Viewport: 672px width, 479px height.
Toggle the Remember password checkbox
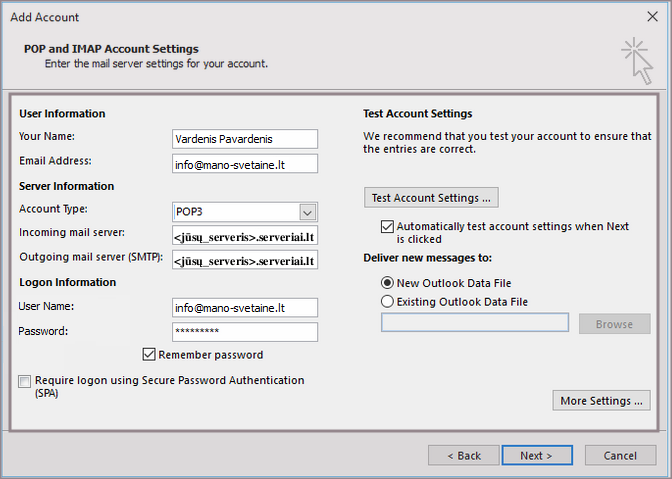pos(150,354)
